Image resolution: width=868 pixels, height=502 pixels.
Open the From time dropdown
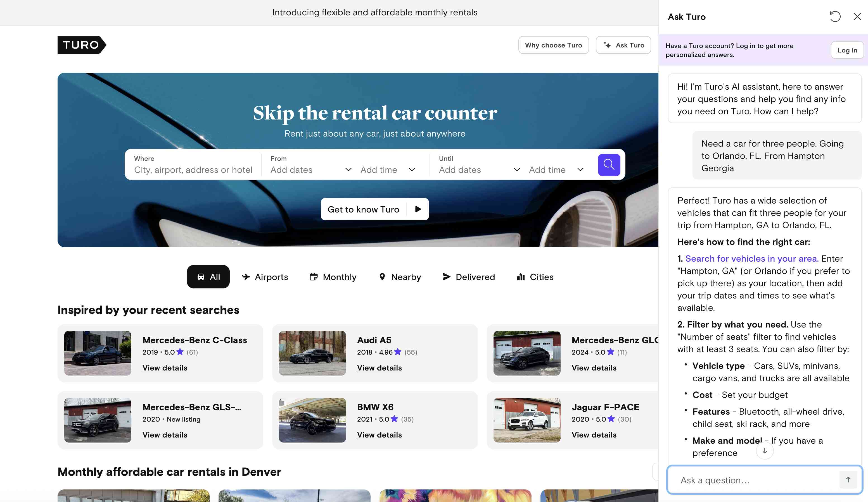point(388,170)
